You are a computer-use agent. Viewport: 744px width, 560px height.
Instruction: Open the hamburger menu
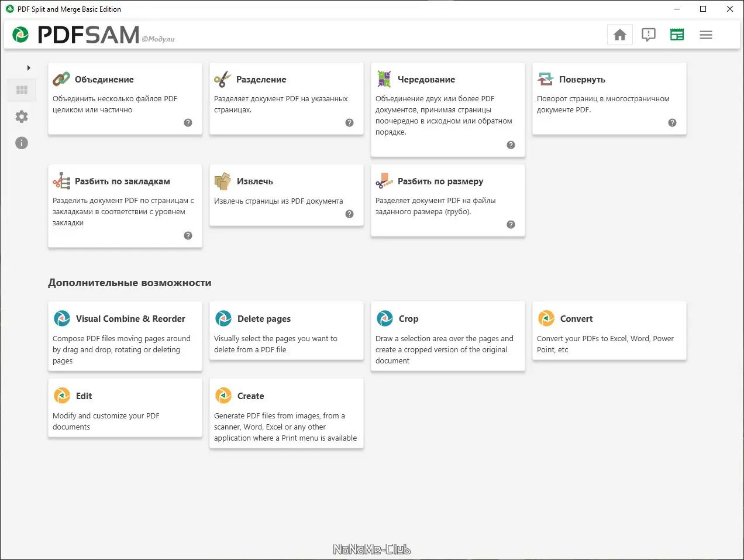click(706, 35)
